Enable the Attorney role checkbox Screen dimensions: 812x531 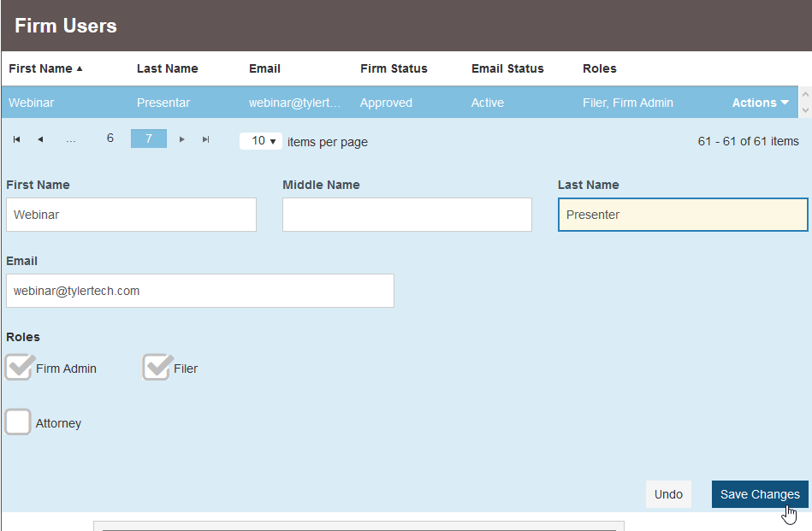point(18,422)
